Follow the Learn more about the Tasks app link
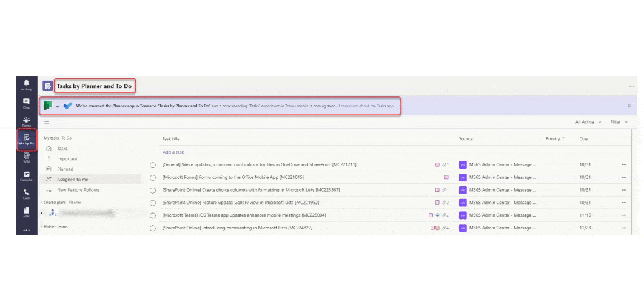 pos(366,106)
